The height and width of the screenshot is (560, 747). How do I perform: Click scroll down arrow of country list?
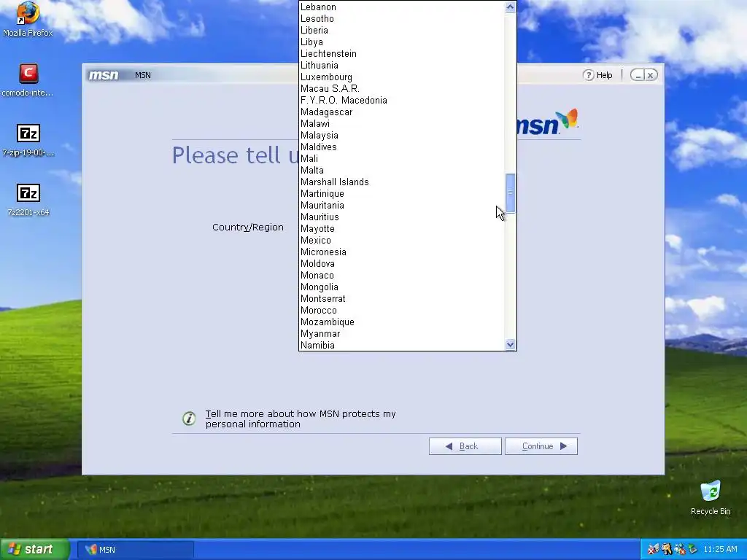[510, 345]
